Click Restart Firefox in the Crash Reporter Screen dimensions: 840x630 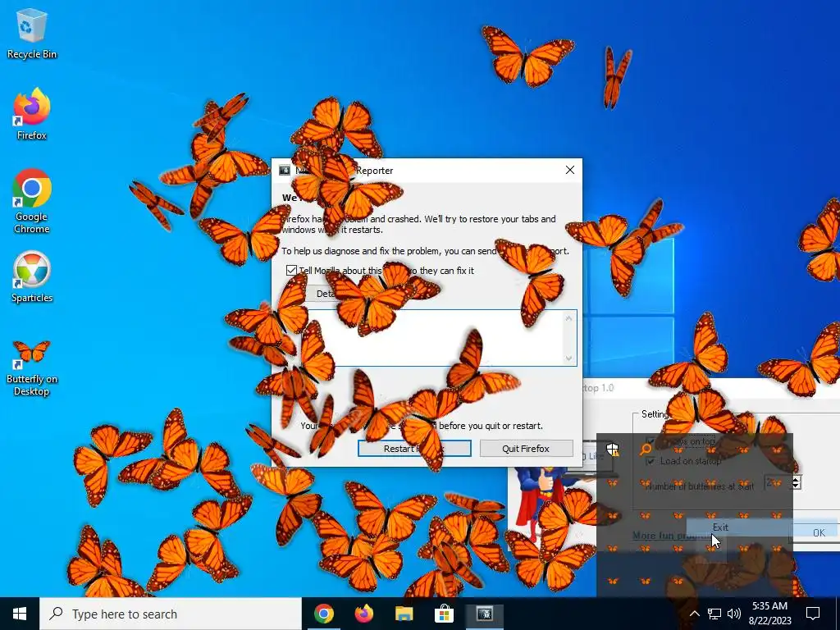(414, 449)
